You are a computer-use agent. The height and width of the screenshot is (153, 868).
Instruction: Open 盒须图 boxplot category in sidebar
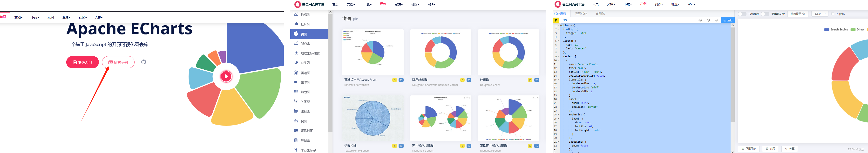(309, 82)
